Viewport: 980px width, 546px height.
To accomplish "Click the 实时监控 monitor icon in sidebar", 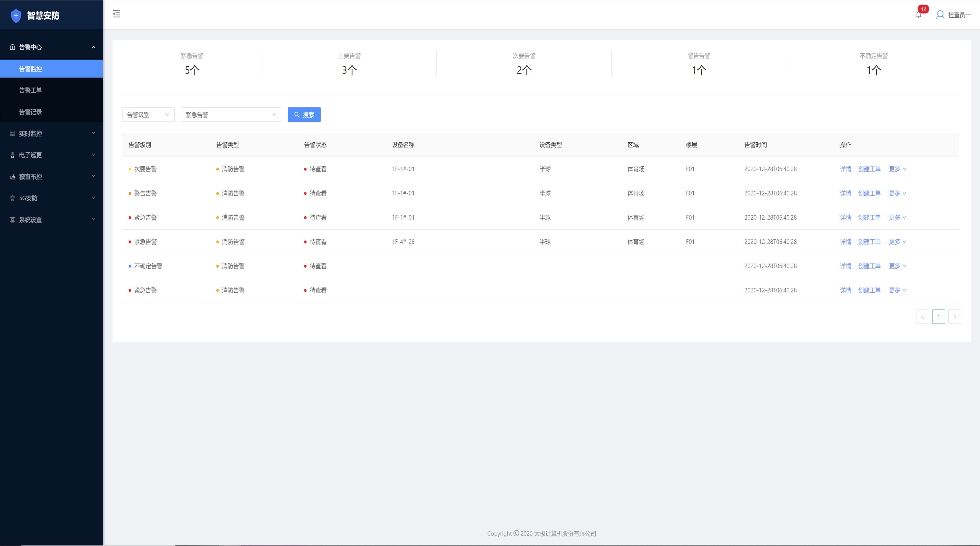I will 13,133.
